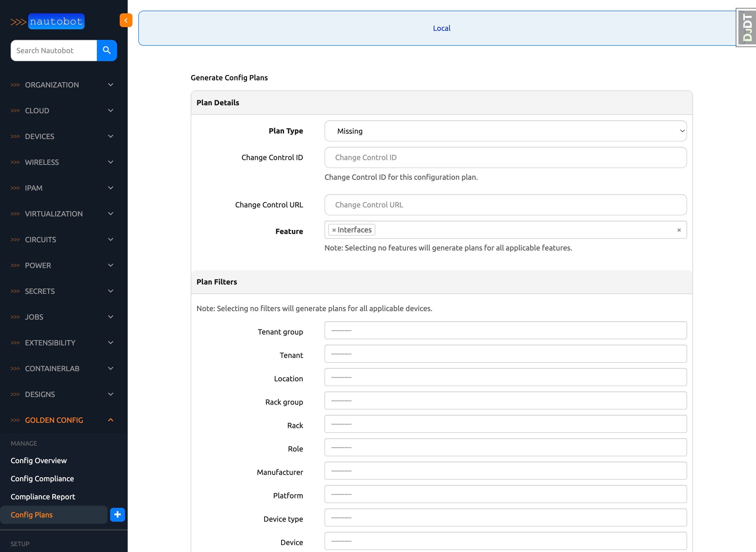The height and width of the screenshot is (552, 756).
Task: Collapse the sidebar with orange arrow
Action: 126,20
